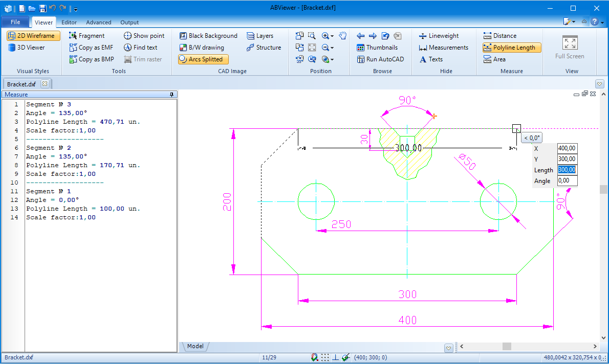This screenshot has width=609, height=364.
Task: Select the Fragment tool
Action: 87,36
